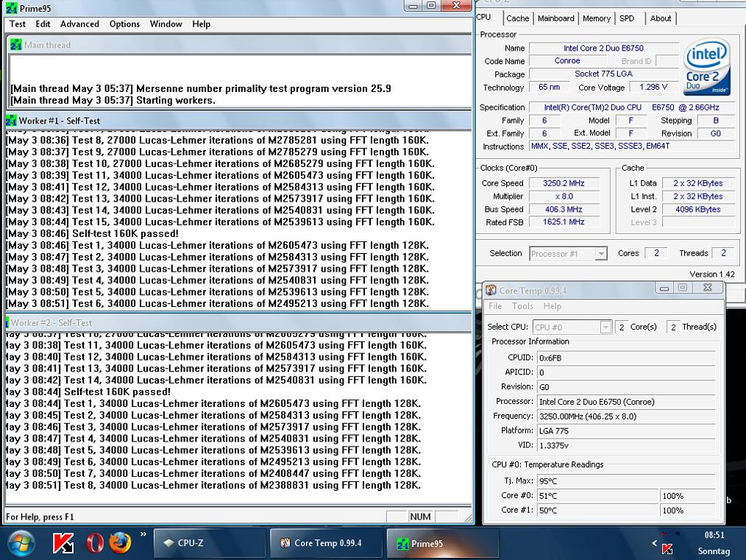
Task: Click the Core #0 load 100% field
Action: (x=687, y=496)
